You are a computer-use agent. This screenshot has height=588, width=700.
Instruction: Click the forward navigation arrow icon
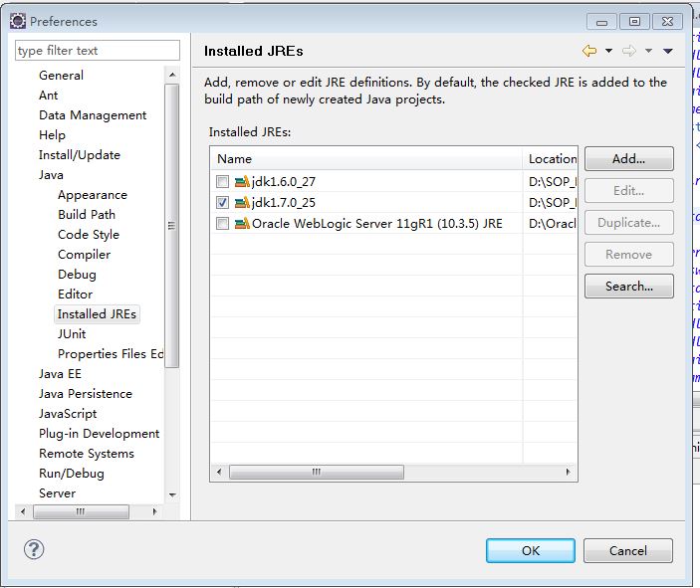point(629,51)
